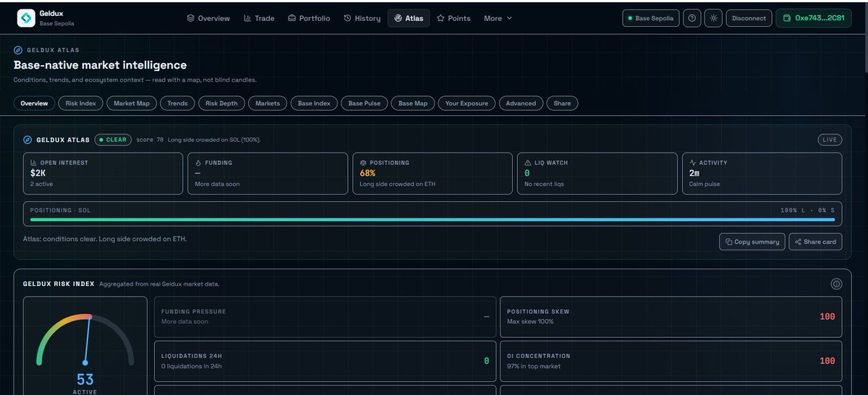
Task: Switch to the Markets tab
Action: pyautogui.click(x=268, y=103)
